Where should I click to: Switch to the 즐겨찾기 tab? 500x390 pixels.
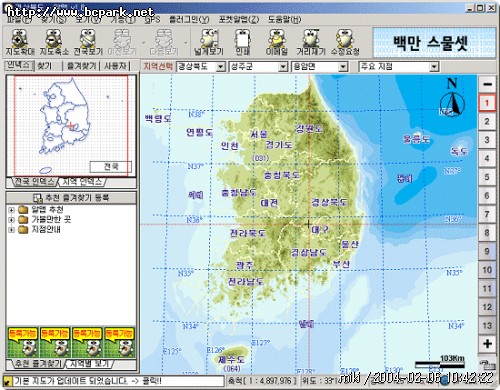82,66
